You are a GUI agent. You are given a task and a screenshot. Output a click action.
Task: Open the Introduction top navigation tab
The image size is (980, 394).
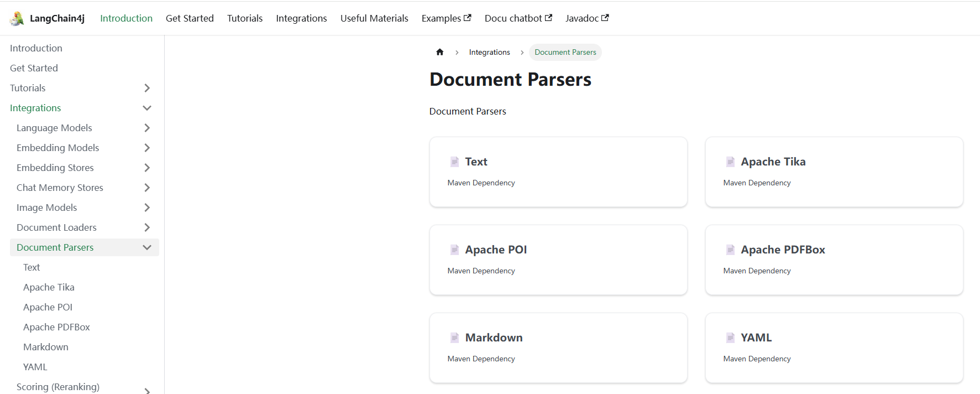pyautogui.click(x=126, y=18)
